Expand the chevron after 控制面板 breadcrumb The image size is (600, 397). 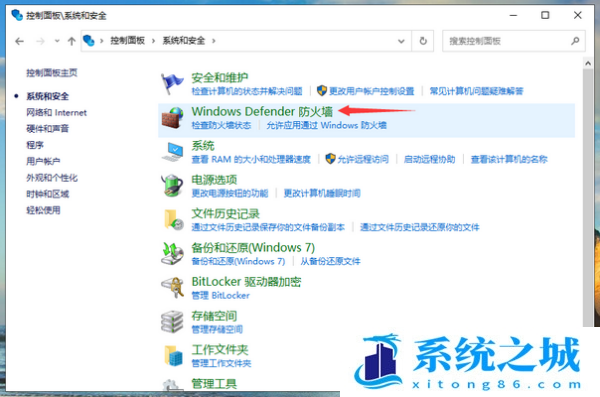coord(153,41)
